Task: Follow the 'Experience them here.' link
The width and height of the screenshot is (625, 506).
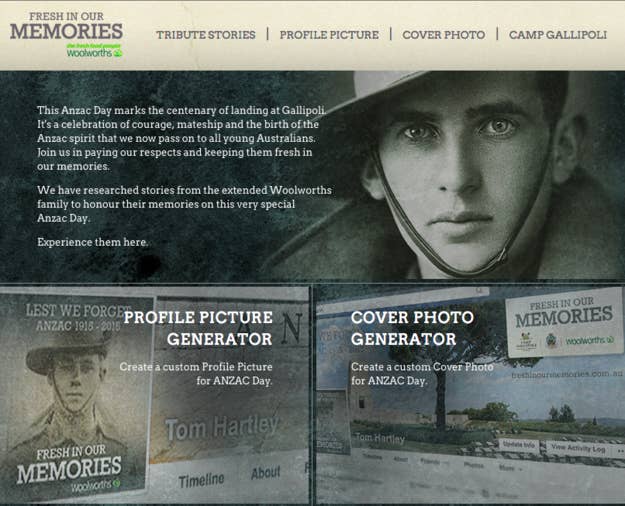Action: click(x=92, y=242)
